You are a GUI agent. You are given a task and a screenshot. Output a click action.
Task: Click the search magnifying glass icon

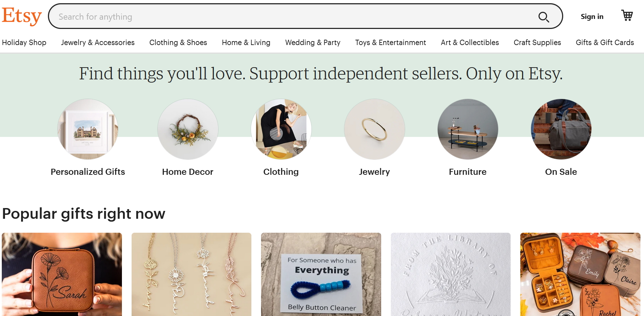(544, 17)
